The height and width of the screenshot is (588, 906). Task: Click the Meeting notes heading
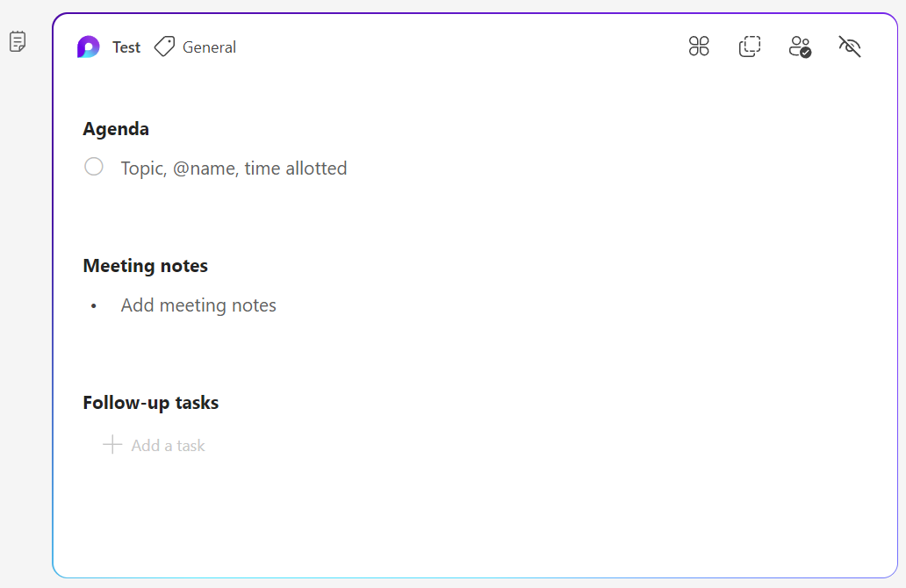click(x=145, y=266)
